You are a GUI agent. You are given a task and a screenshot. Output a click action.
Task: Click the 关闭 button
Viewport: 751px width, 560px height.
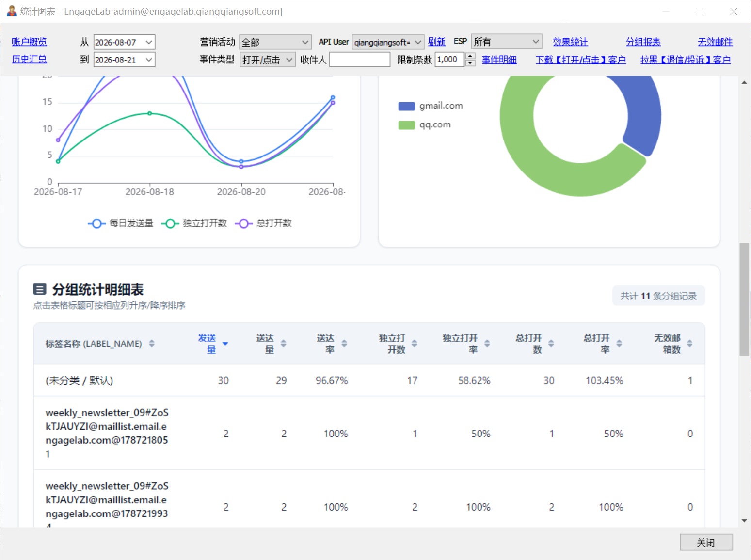click(x=706, y=543)
